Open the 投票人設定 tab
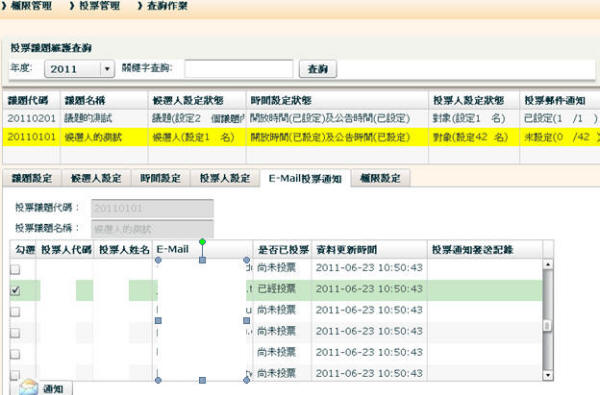 (225, 178)
